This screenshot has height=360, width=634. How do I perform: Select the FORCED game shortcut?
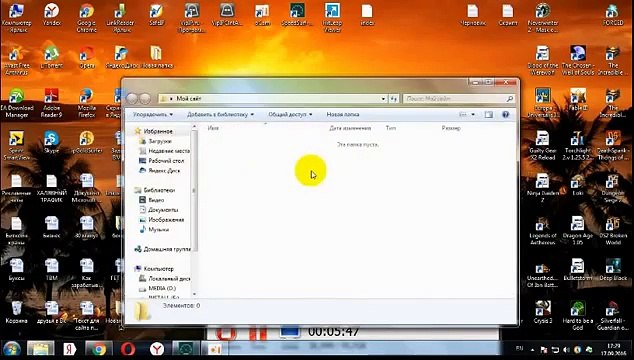613,15
